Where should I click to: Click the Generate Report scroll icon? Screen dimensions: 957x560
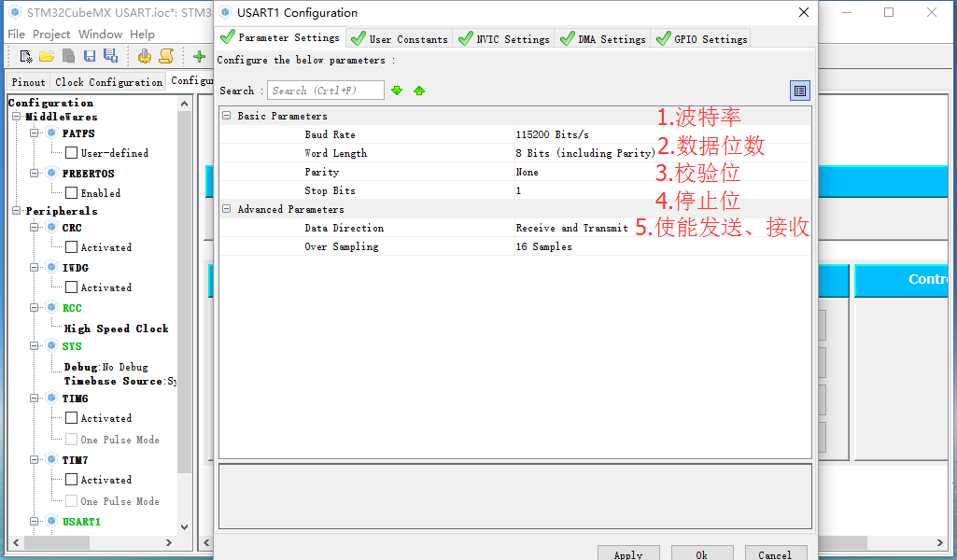coord(166,56)
